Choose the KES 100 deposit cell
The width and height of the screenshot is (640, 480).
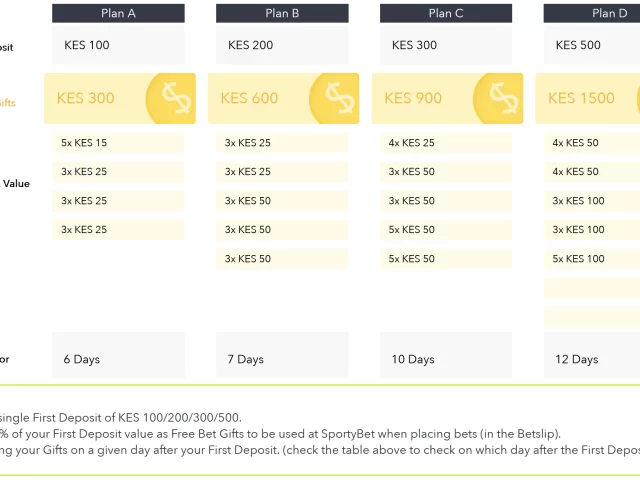118,45
